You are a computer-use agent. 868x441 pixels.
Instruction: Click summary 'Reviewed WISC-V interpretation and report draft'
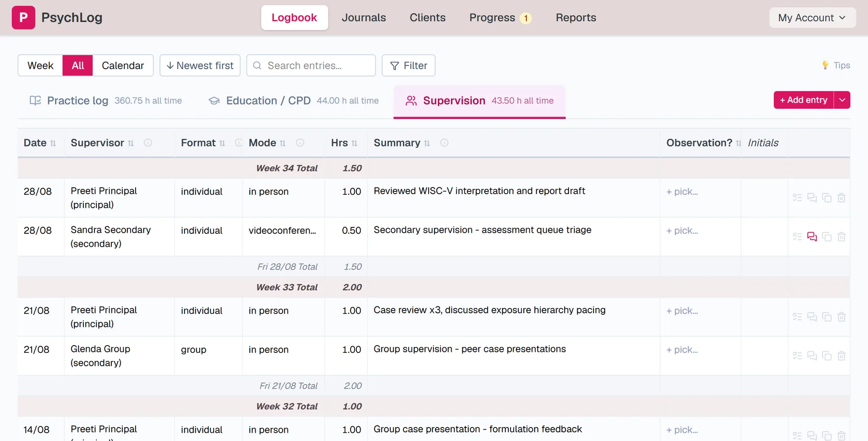[x=479, y=191]
